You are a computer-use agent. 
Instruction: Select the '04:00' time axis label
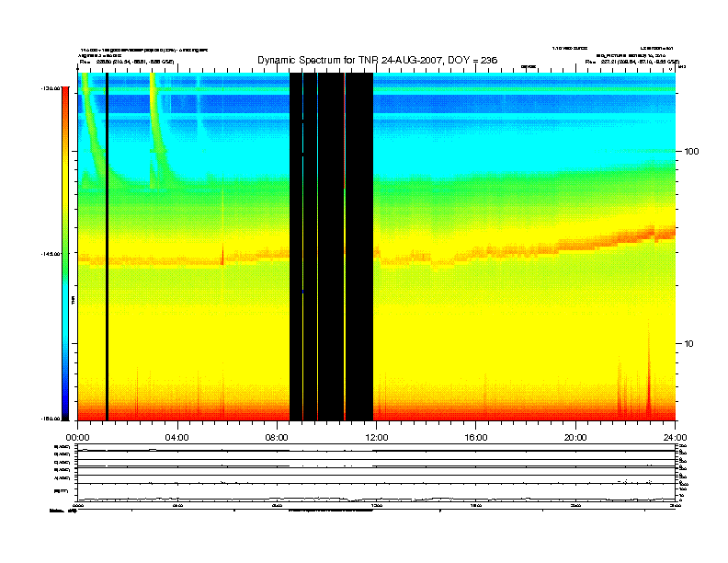[x=177, y=438]
